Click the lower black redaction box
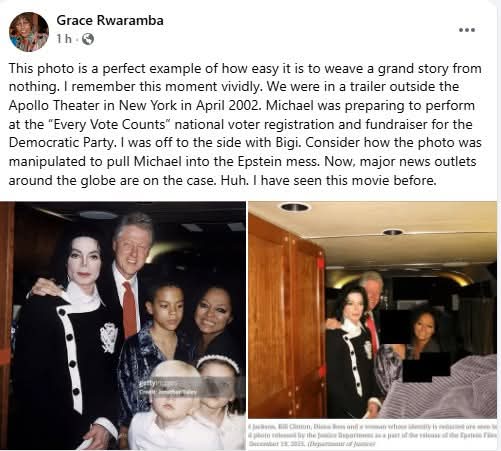Viewport: 501px width, 451px height. point(427,367)
